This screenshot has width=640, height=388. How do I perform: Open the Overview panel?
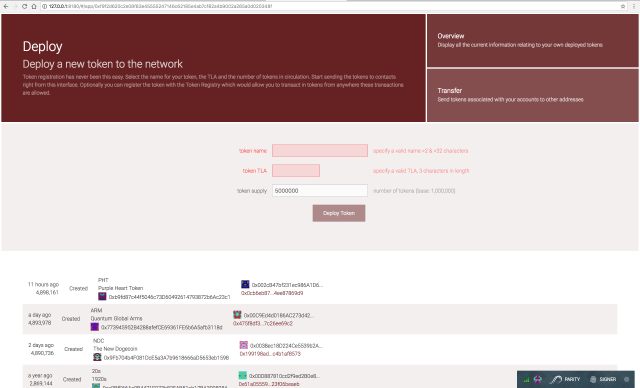(x=533, y=40)
